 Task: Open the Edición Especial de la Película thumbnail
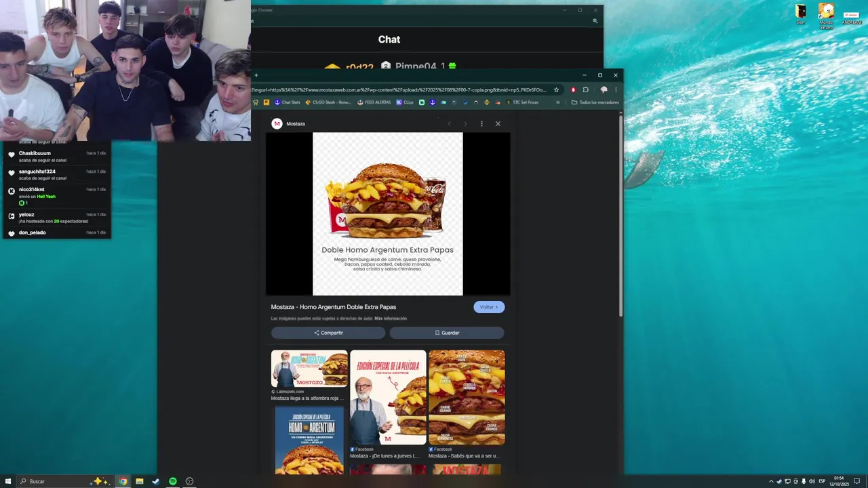point(388,397)
